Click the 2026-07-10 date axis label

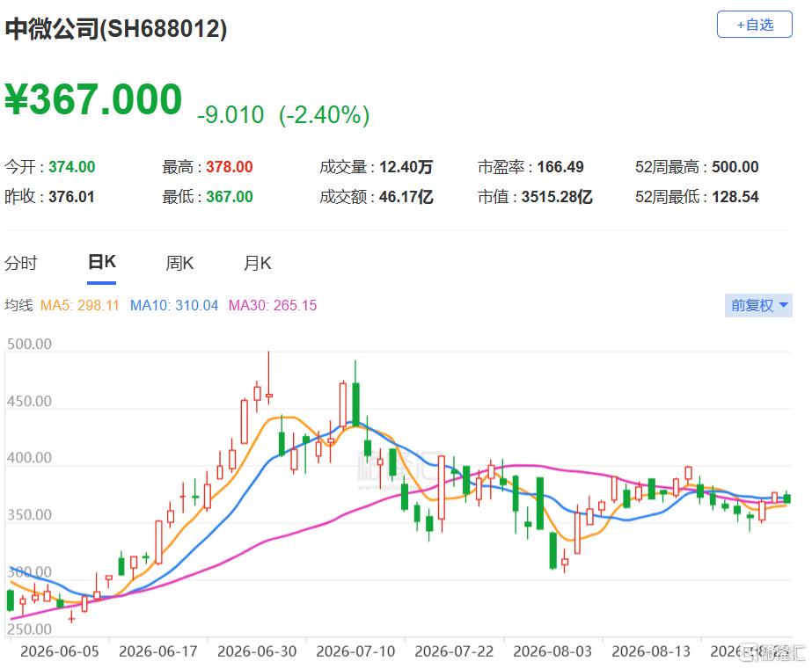(x=355, y=651)
